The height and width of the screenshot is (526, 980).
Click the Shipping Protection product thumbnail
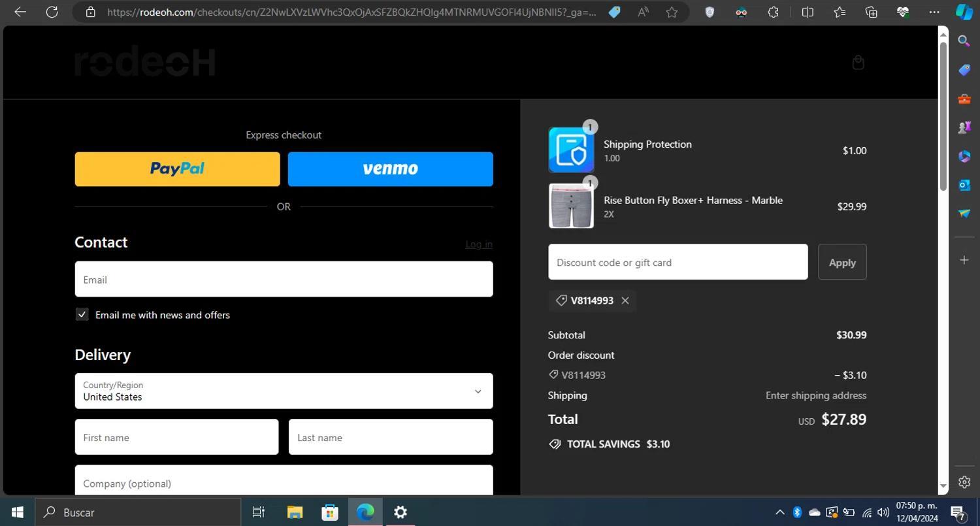click(571, 150)
